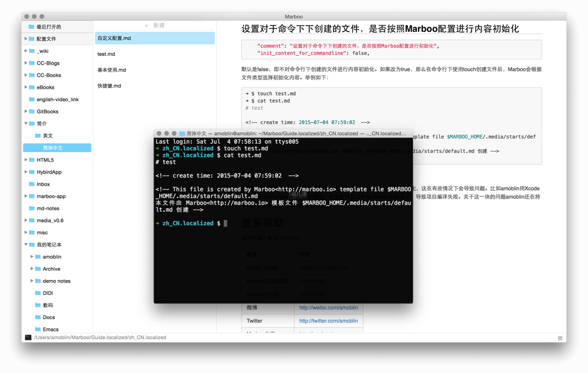Screen dimensions: 588x373
Task: Click the 最近打开的 folder icon
Action: coord(32,26)
